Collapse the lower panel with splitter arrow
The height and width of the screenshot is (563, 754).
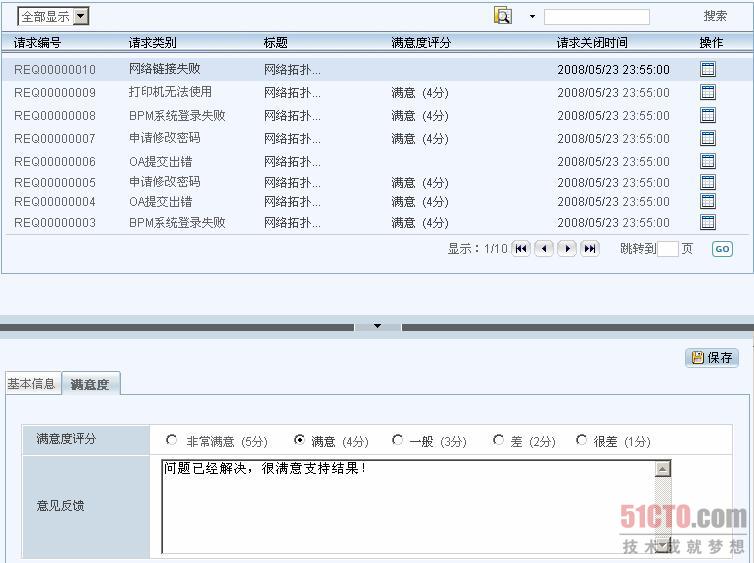click(x=377, y=326)
